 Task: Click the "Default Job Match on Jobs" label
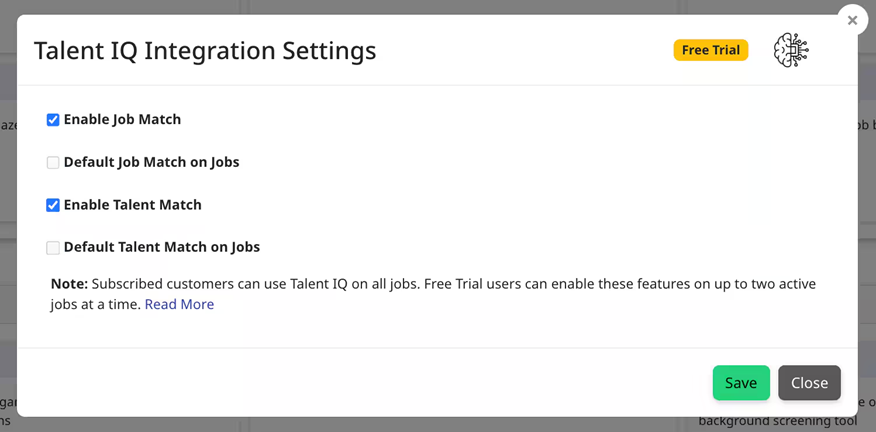[151, 162]
